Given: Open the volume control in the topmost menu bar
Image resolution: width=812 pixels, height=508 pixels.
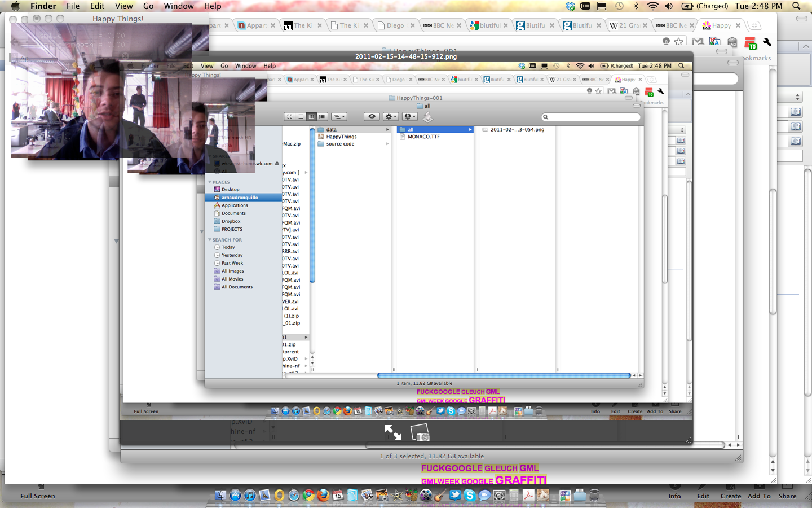Looking at the screenshot, I should pos(669,6).
